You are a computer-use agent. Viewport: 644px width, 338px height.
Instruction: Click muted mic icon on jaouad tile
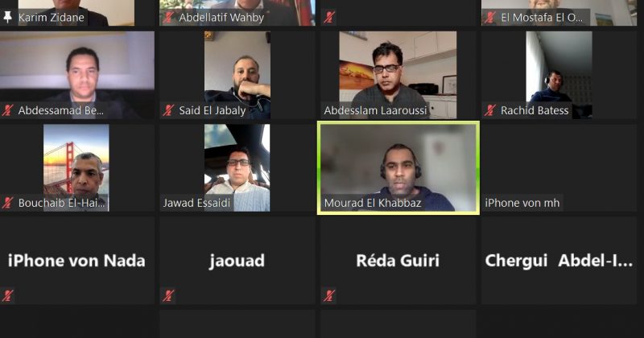[168, 295]
